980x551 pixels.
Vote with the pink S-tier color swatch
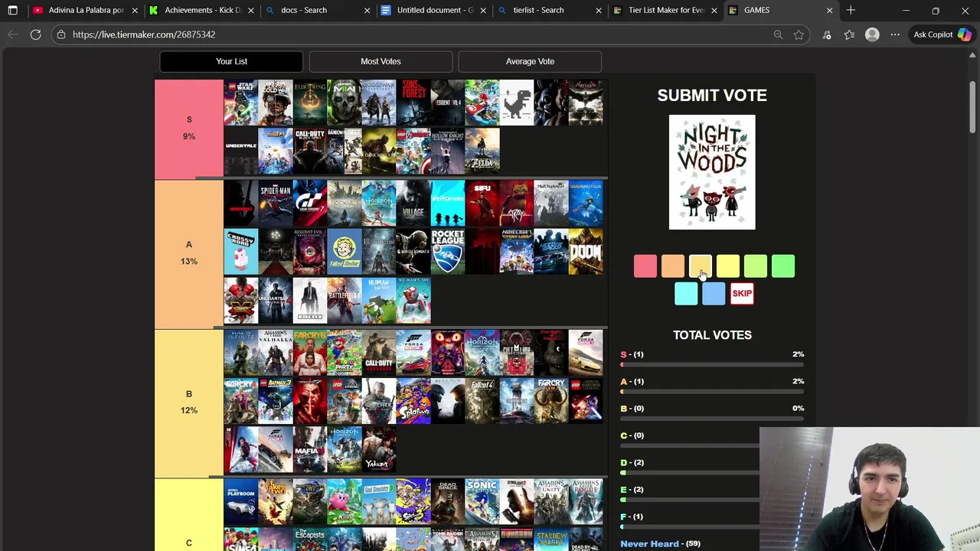pyautogui.click(x=645, y=266)
